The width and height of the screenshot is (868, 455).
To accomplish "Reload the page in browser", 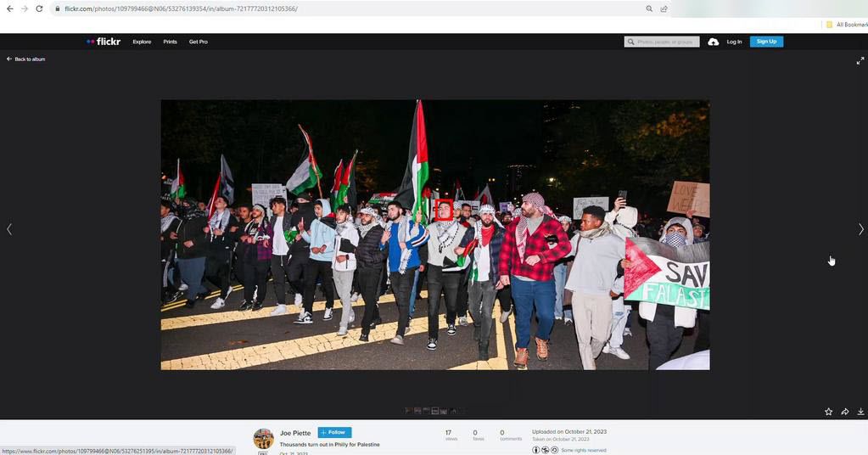I will (x=39, y=8).
